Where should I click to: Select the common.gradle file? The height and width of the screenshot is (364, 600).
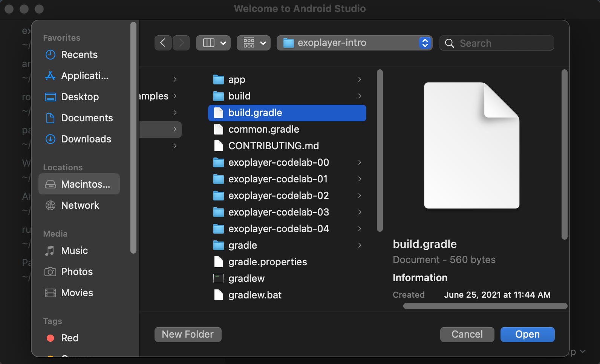tap(263, 129)
